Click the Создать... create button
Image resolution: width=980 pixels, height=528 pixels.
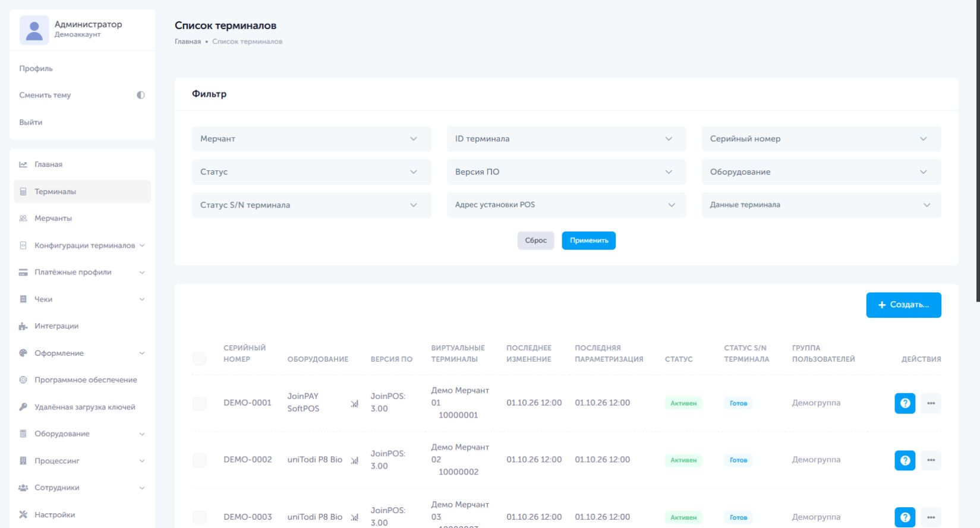(903, 305)
